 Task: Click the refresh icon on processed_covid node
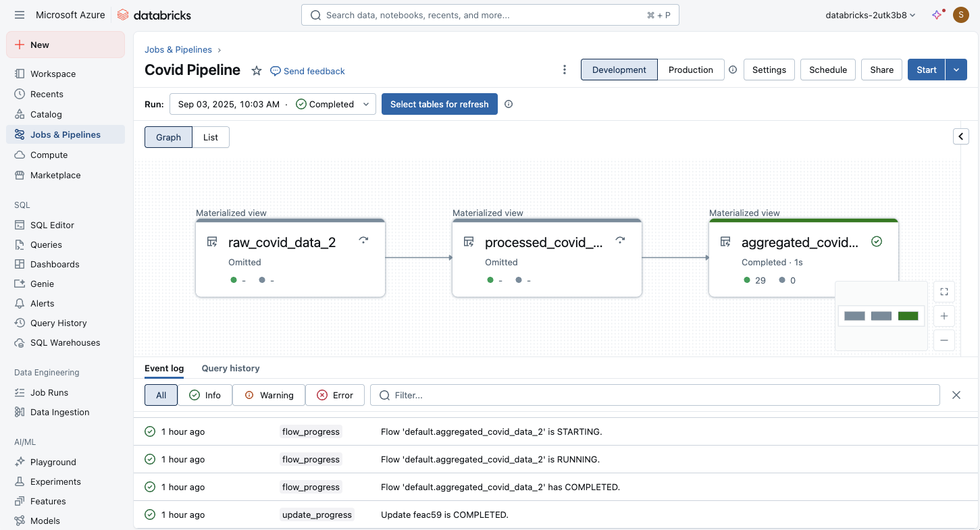pos(620,240)
